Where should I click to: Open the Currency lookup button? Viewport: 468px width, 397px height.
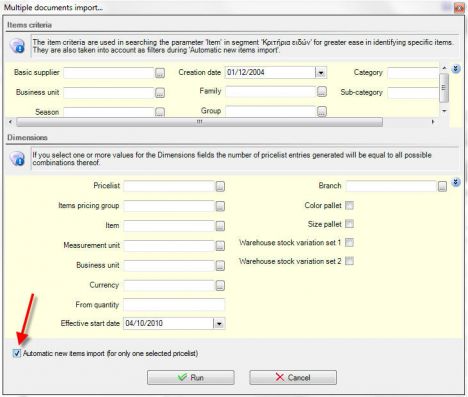pos(220,285)
